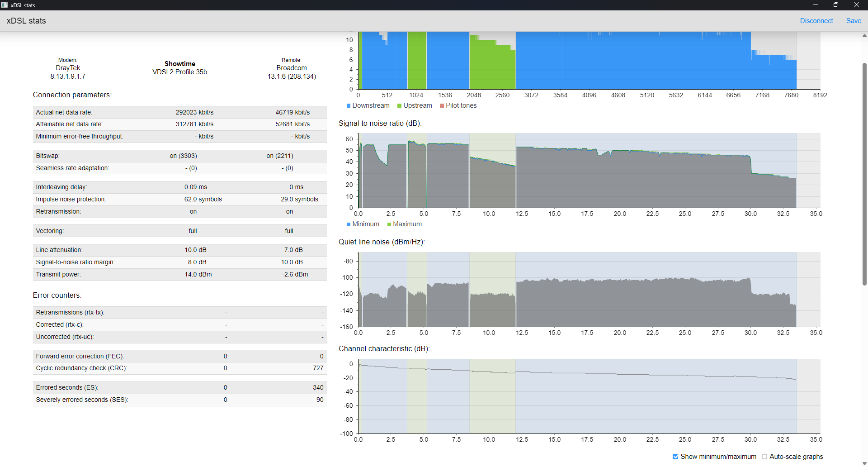868x467 pixels.
Task: Click the 'Uncorrected (rtx-uc):' label
Action: (65, 337)
